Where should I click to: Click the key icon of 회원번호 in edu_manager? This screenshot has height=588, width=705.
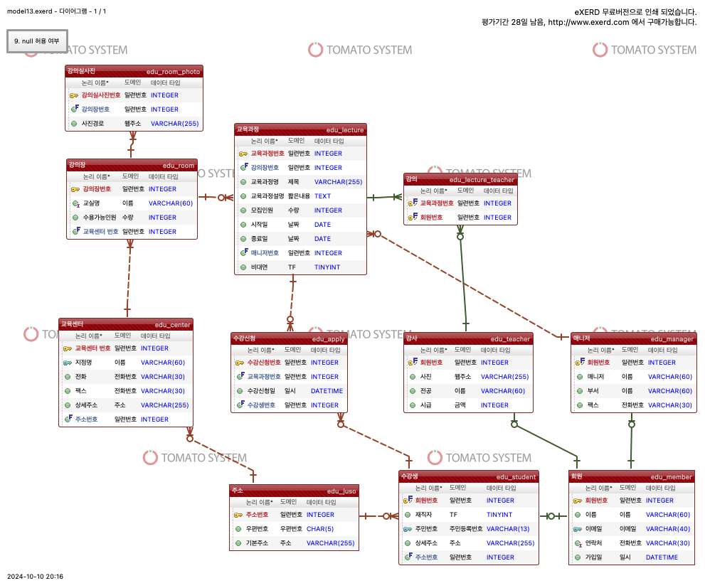tap(580, 362)
